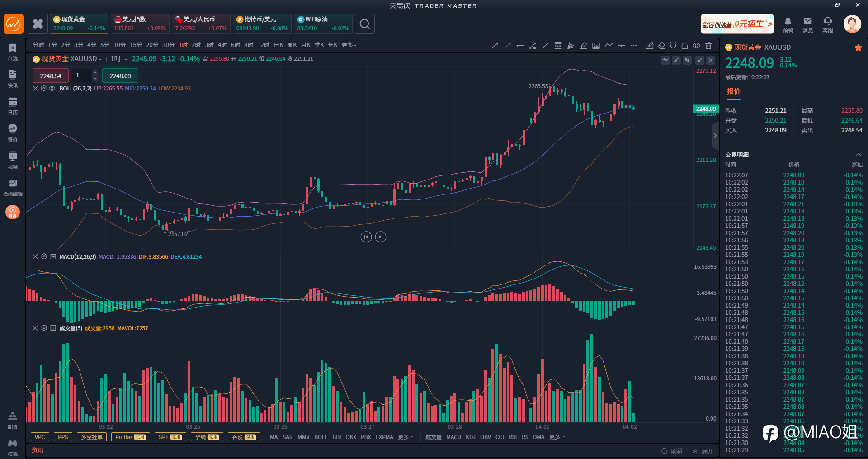Open the search magnifier in the top bar

click(365, 24)
